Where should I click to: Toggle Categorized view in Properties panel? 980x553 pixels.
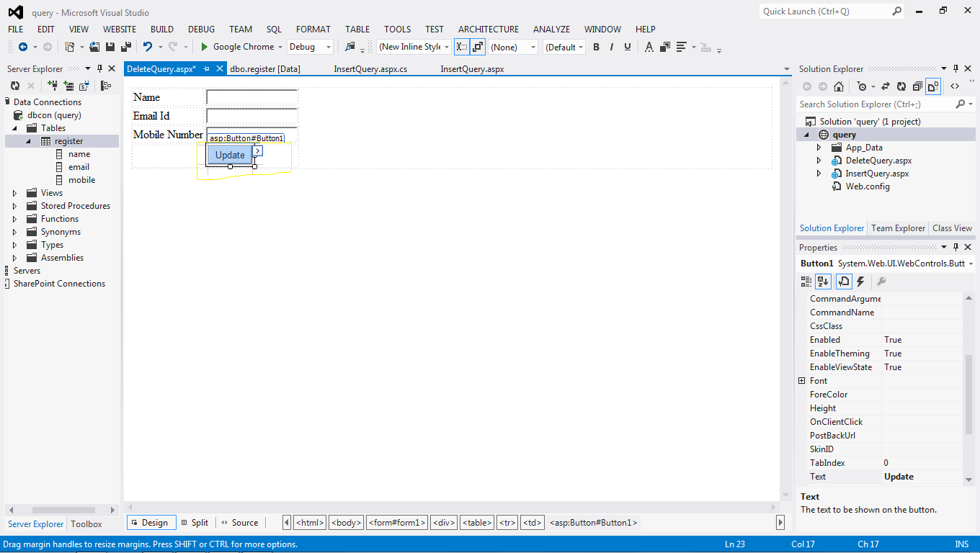806,282
